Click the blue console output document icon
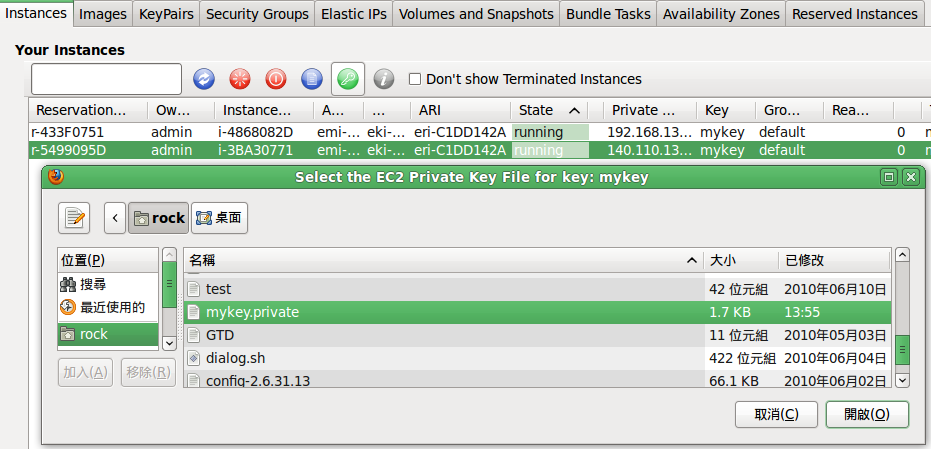Viewport: 931px width, 449px height. pyautogui.click(x=312, y=79)
